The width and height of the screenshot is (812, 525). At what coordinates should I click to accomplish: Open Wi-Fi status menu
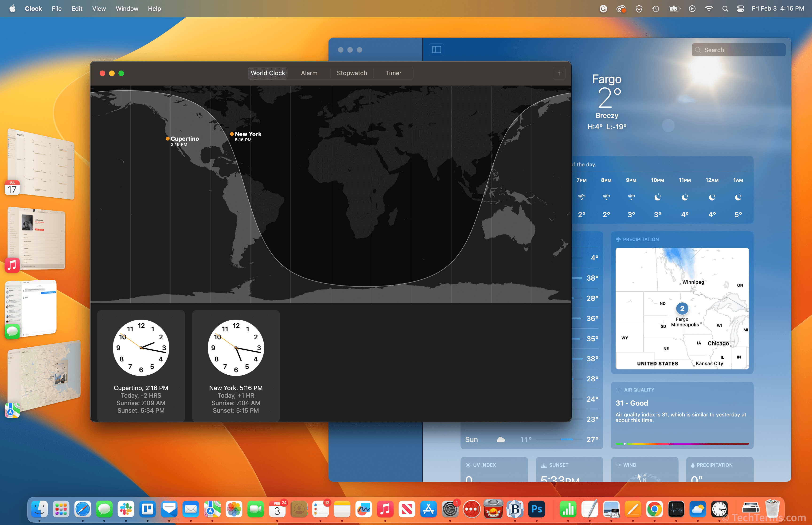coord(709,9)
